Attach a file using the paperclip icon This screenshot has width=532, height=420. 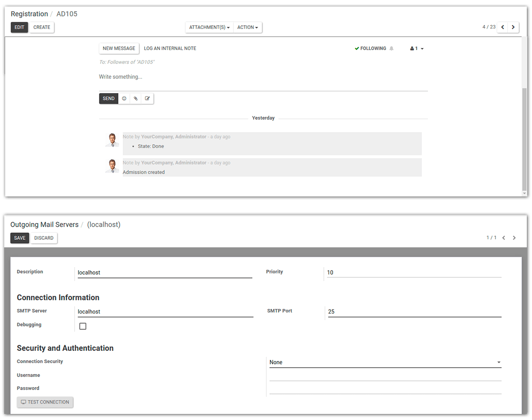pos(136,98)
